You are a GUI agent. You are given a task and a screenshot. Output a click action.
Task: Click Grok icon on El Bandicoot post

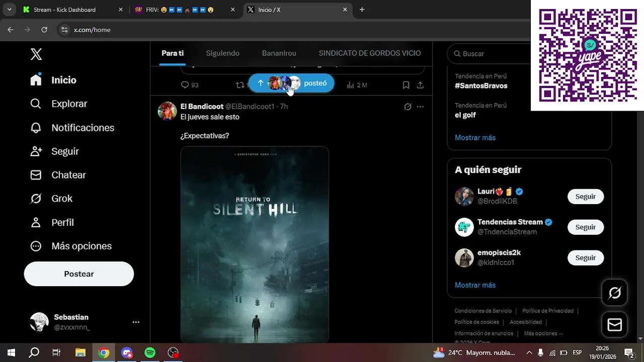point(408,107)
